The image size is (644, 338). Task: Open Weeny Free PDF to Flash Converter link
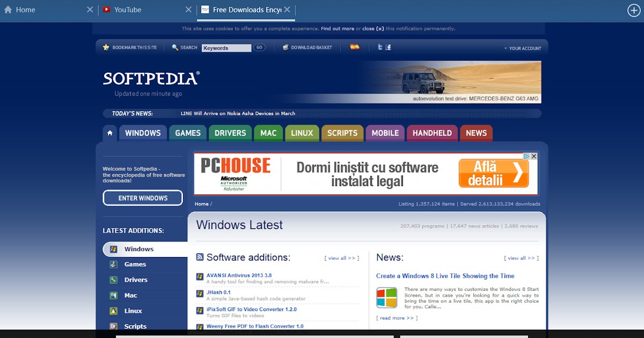(x=255, y=326)
